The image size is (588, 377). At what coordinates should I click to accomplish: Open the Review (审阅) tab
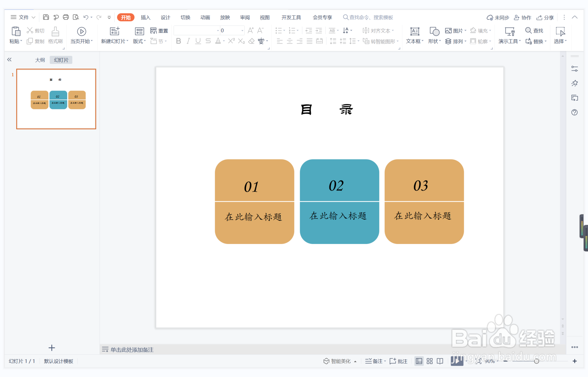[x=245, y=17]
